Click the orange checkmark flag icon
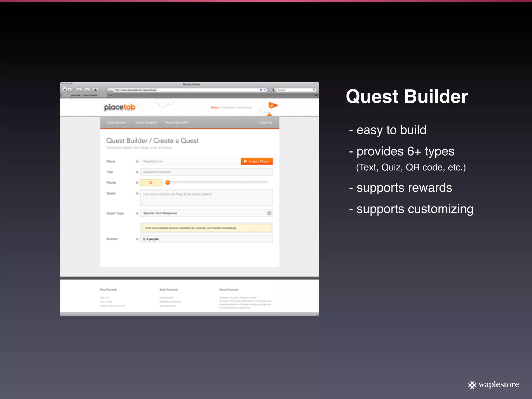 click(x=273, y=105)
